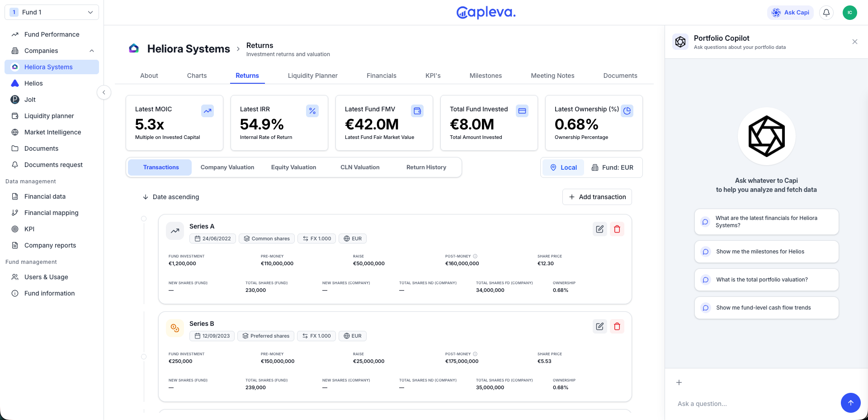This screenshot has height=420, width=868.
Task: Open the Liquidity Planner tab
Action: click(x=312, y=76)
